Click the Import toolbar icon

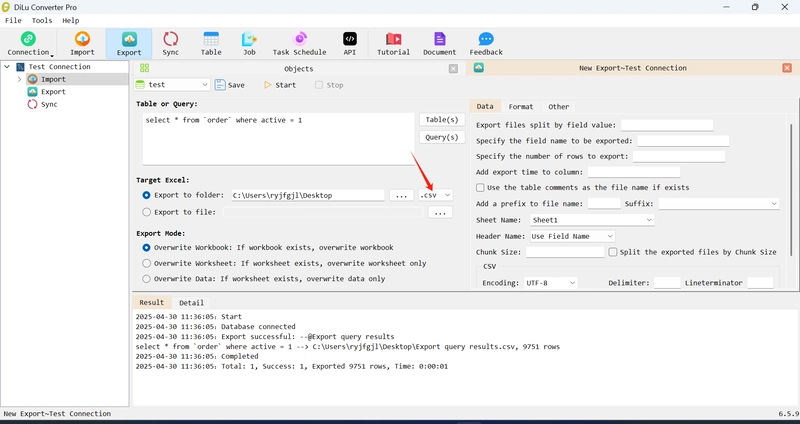82,43
